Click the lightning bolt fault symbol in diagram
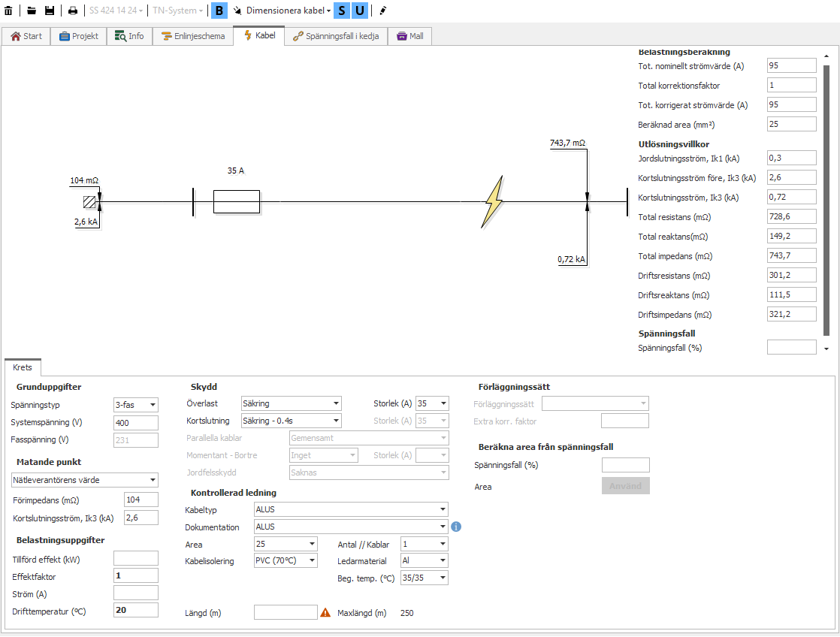The image size is (840, 637). [494, 202]
